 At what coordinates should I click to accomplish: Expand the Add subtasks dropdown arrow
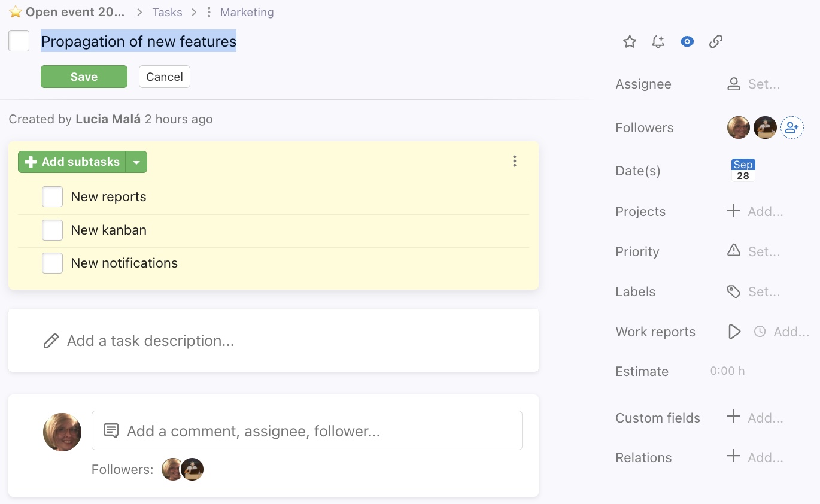tap(136, 162)
